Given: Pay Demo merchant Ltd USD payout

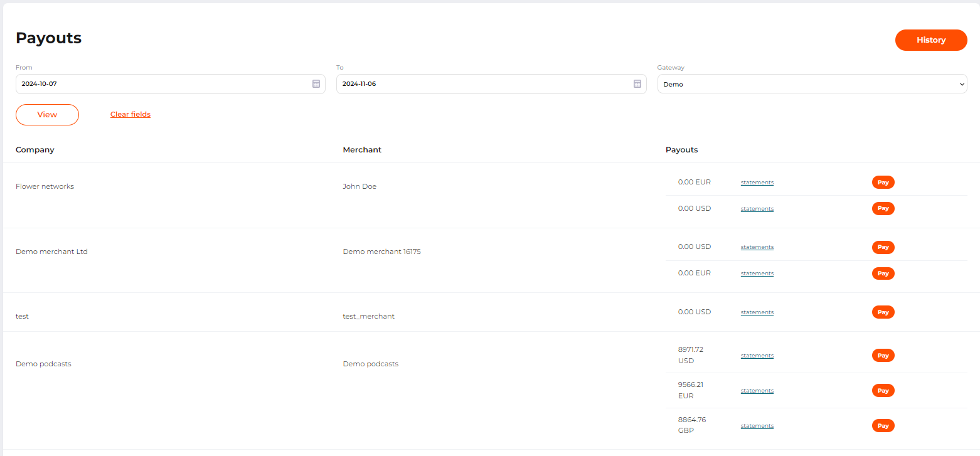Looking at the screenshot, I should [x=883, y=247].
